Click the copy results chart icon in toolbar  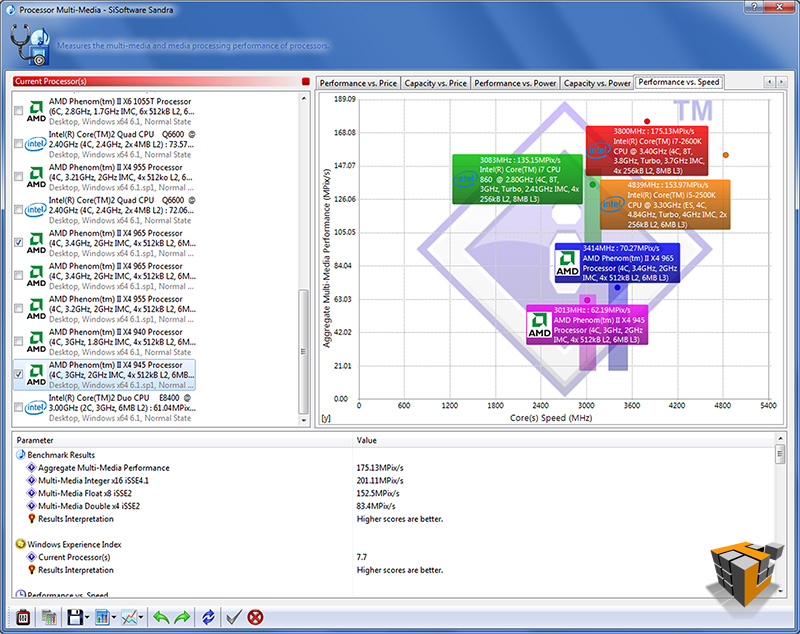tap(49, 618)
